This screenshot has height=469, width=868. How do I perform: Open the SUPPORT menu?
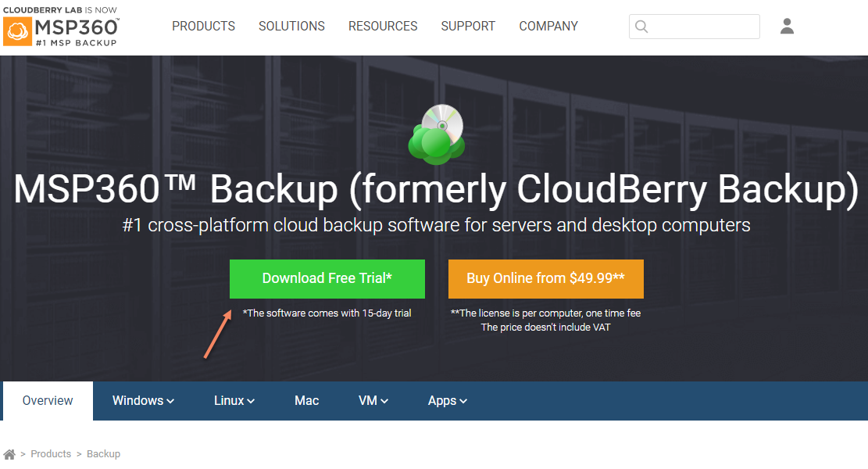[468, 26]
